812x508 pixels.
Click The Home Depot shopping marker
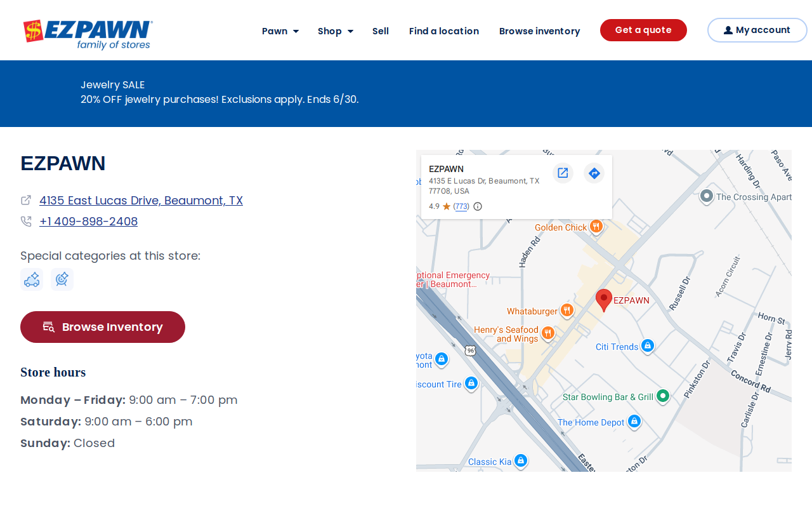(x=634, y=422)
